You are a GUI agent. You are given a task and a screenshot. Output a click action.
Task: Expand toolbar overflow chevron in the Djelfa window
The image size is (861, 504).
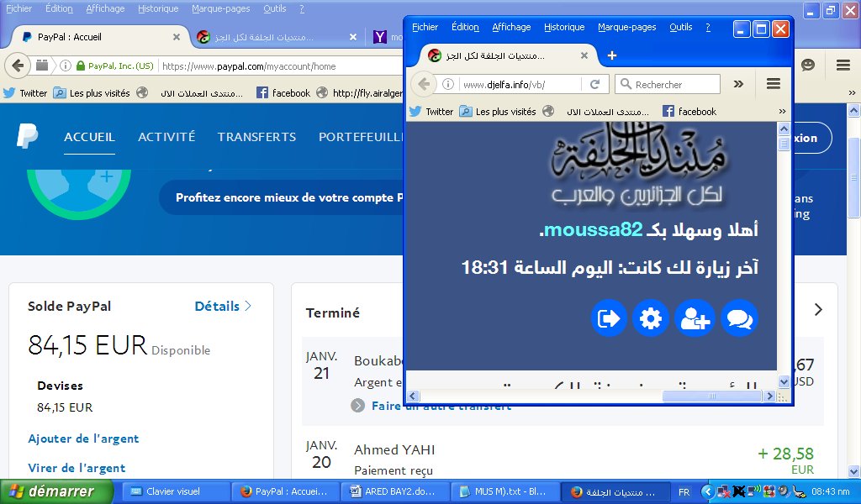(x=738, y=84)
